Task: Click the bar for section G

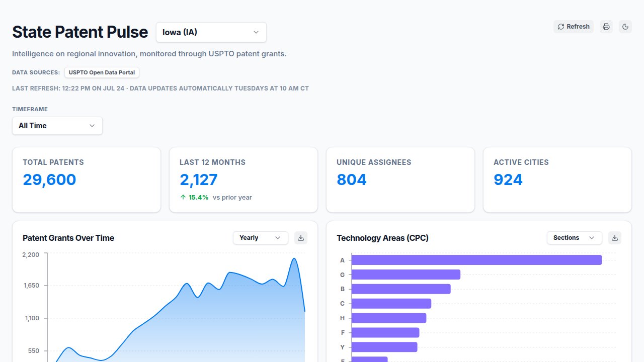Action: click(406, 275)
